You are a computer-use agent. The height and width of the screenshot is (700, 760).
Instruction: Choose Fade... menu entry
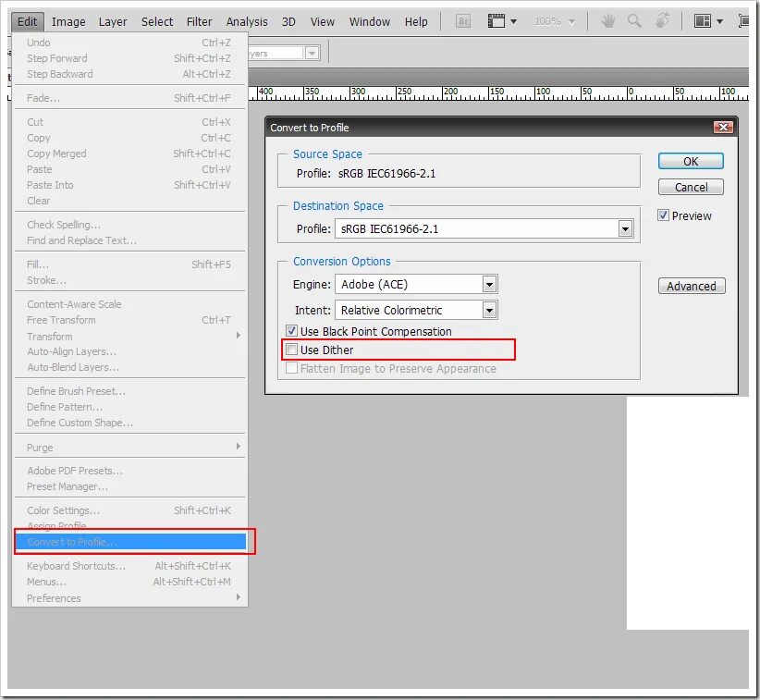[130, 98]
